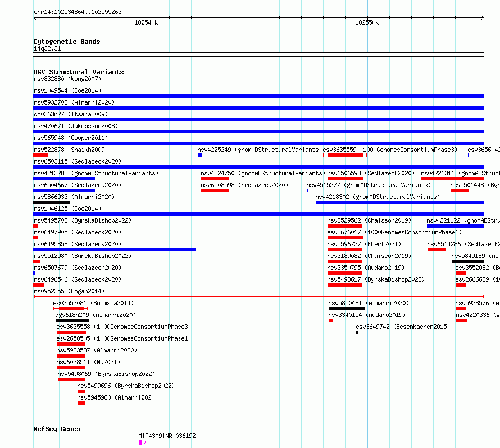500x448 pixels.
Task: Click right arrow on the coordinate ruler
Action: click(482, 18)
